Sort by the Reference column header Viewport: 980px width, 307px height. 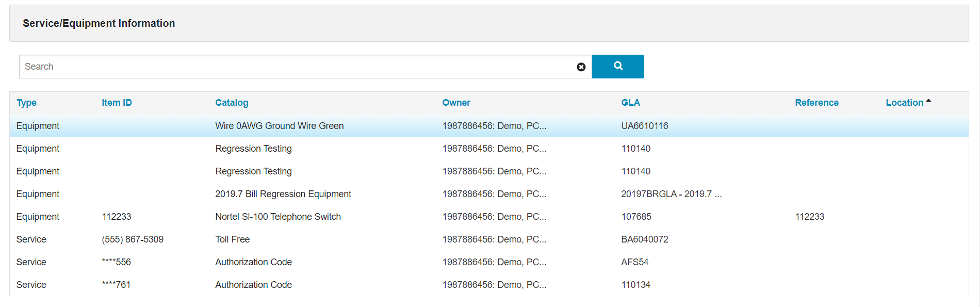816,103
